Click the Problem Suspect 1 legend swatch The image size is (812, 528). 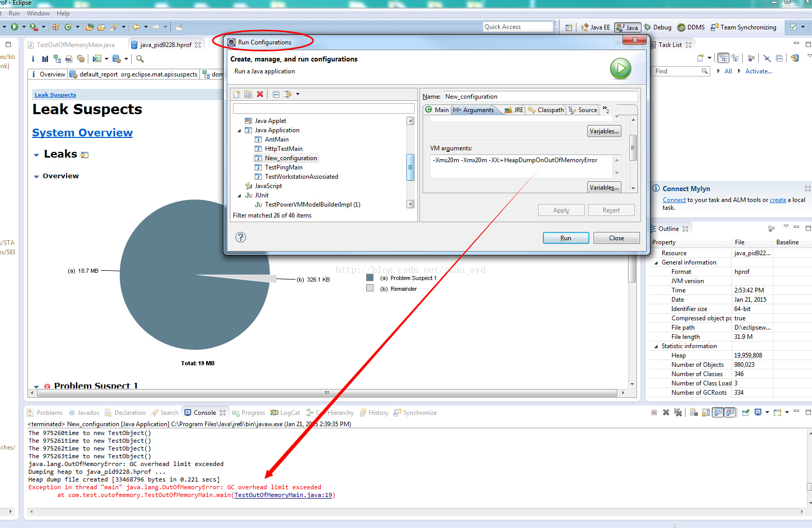370,277
